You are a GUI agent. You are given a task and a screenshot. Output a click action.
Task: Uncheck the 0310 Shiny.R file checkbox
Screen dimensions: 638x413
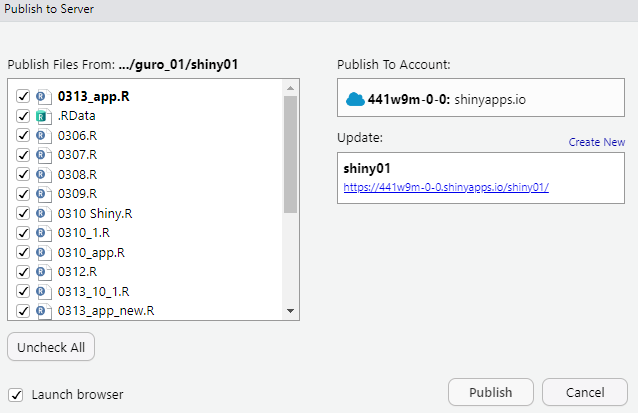(23, 214)
